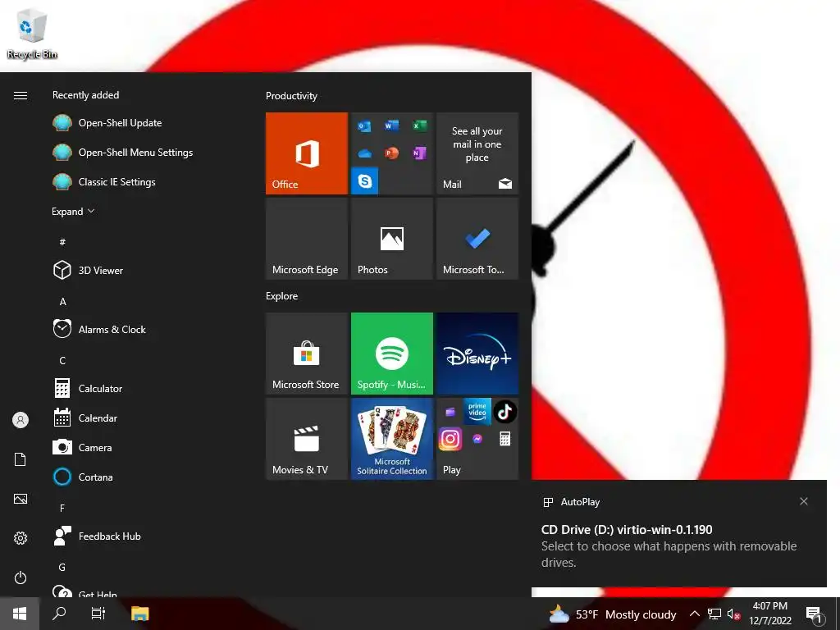Click the 'C' letter header

point(62,361)
